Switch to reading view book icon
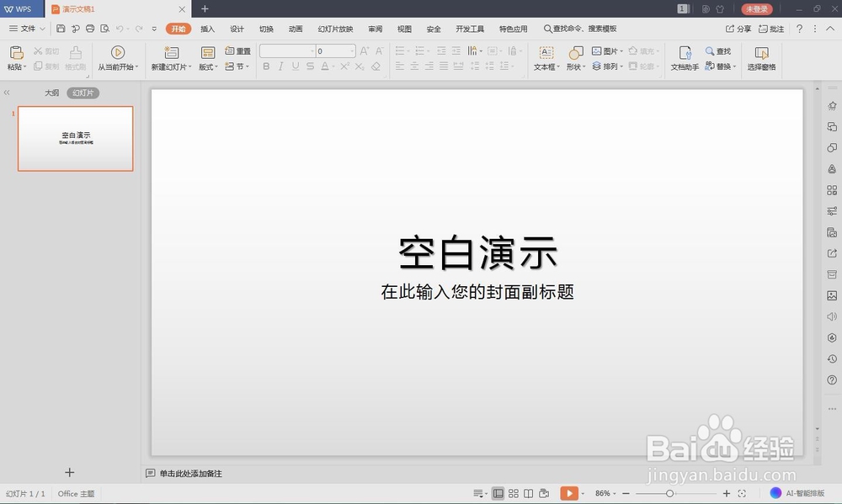The height and width of the screenshot is (504, 842). [x=529, y=493]
